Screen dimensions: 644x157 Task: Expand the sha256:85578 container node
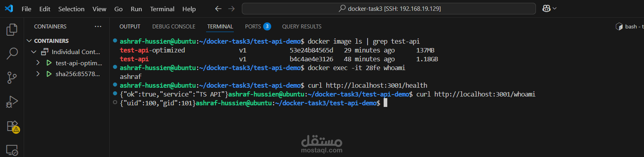click(38, 74)
